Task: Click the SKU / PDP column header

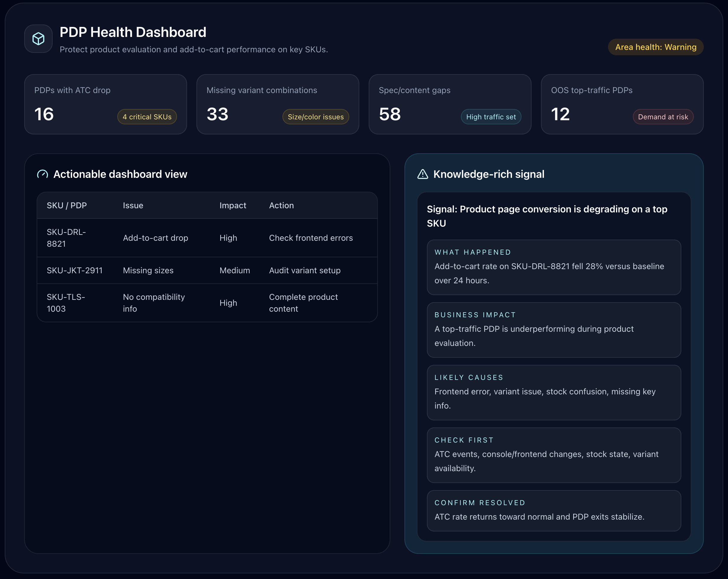Action: tap(67, 205)
